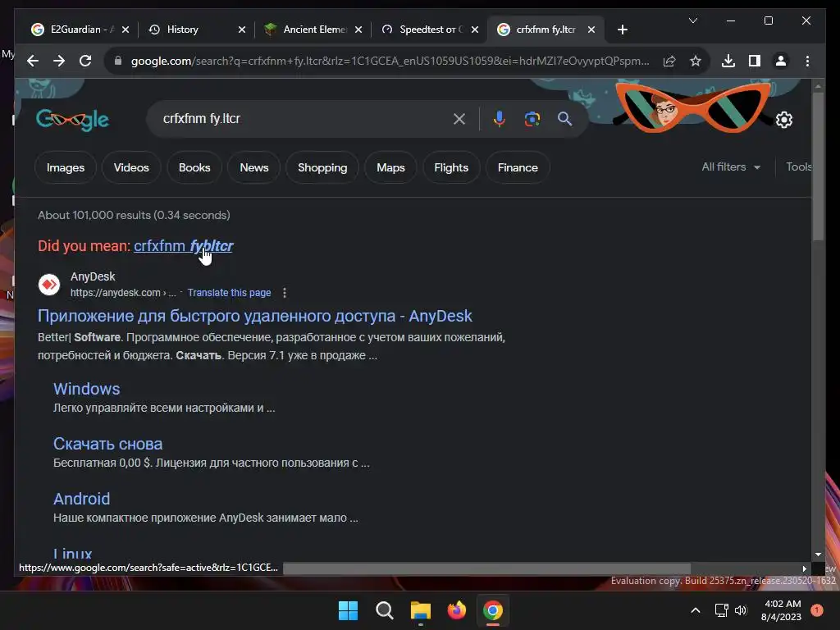Click the Chrome address bar URL
840x630 pixels.
point(390,61)
